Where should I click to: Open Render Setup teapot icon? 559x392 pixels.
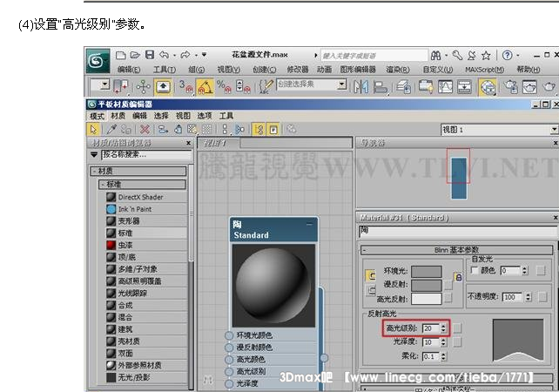(x=510, y=86)
